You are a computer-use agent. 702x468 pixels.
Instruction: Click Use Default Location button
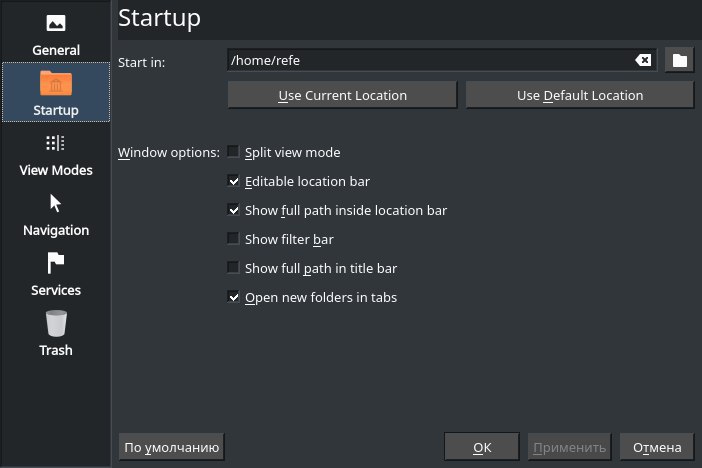pyautogui.click(x=580, y=95)
